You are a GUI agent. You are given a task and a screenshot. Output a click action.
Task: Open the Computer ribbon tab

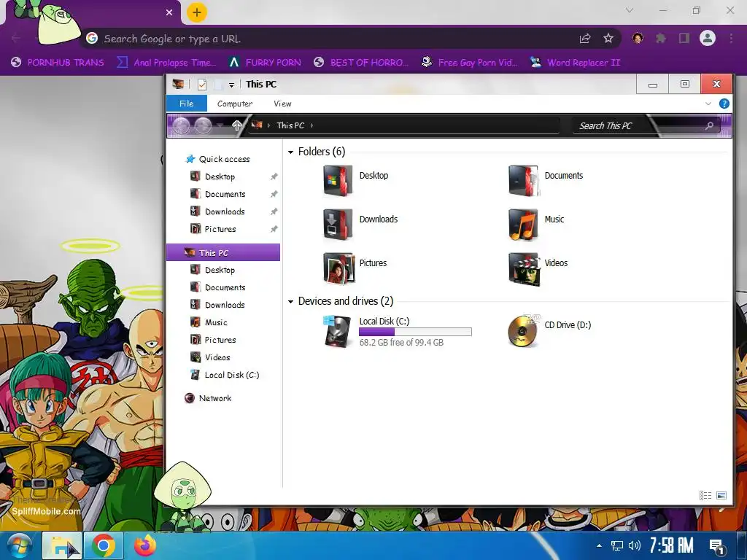click(x=235, y=104)
